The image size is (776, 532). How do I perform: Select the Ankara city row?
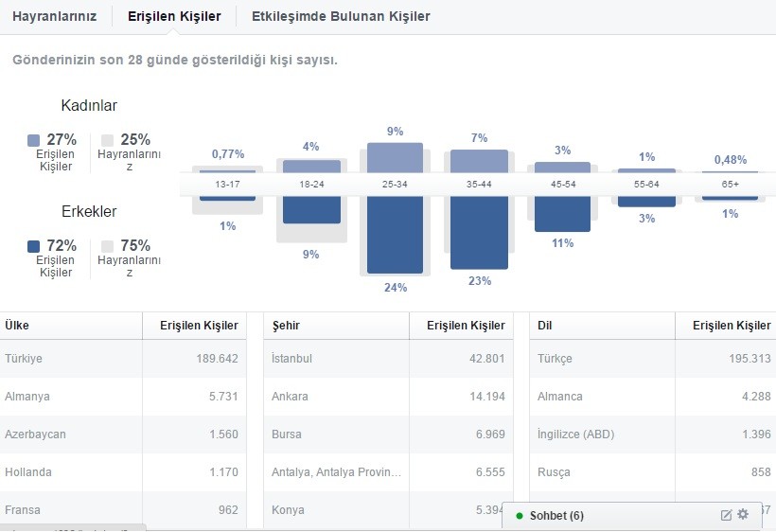(389, 397)
